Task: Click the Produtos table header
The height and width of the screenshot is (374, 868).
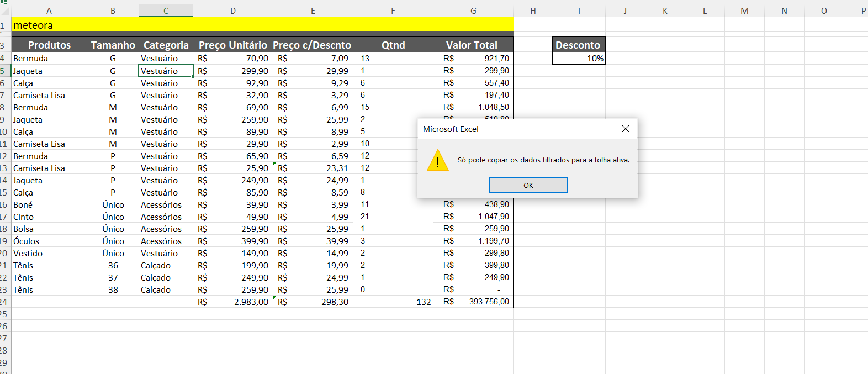Action: (x=49, y=45)
